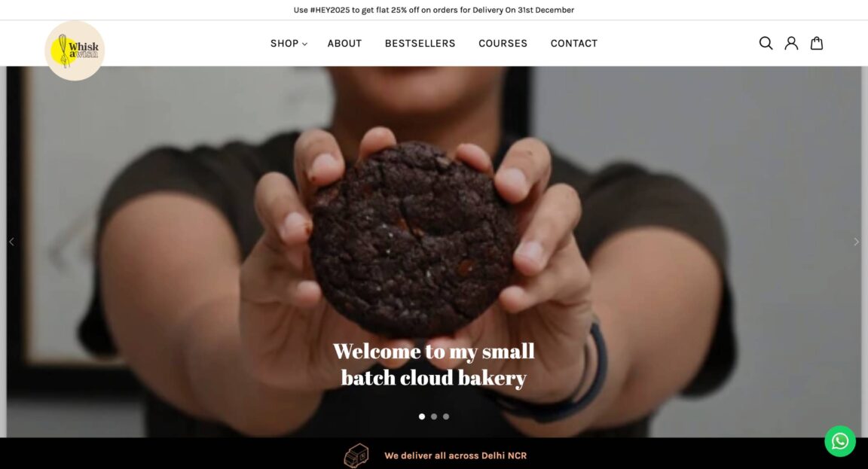Click the #HEY2025 discount announcement bar

coord(434,10)
